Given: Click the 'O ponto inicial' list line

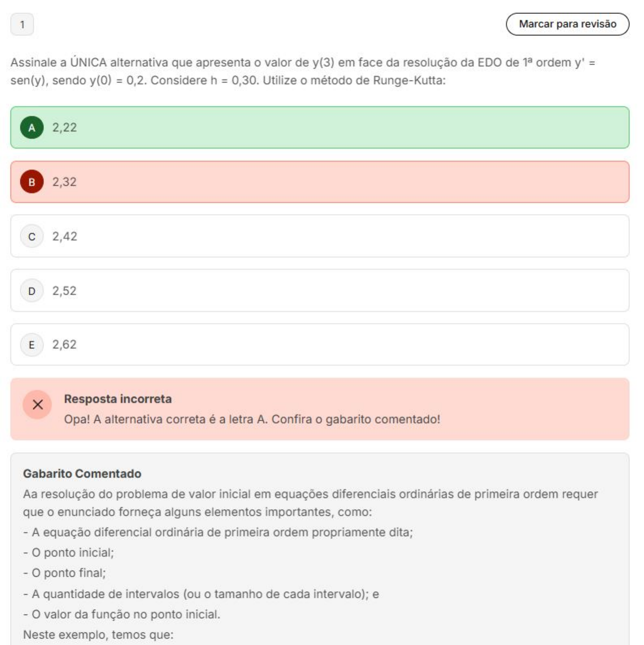Looking at the screenshot, I should pos(69,553).
